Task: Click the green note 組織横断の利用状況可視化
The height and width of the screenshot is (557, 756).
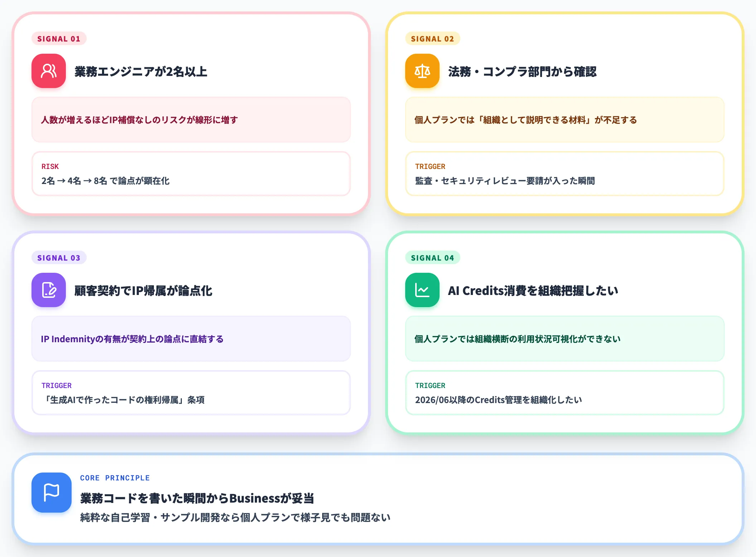Action: point(565,339)
